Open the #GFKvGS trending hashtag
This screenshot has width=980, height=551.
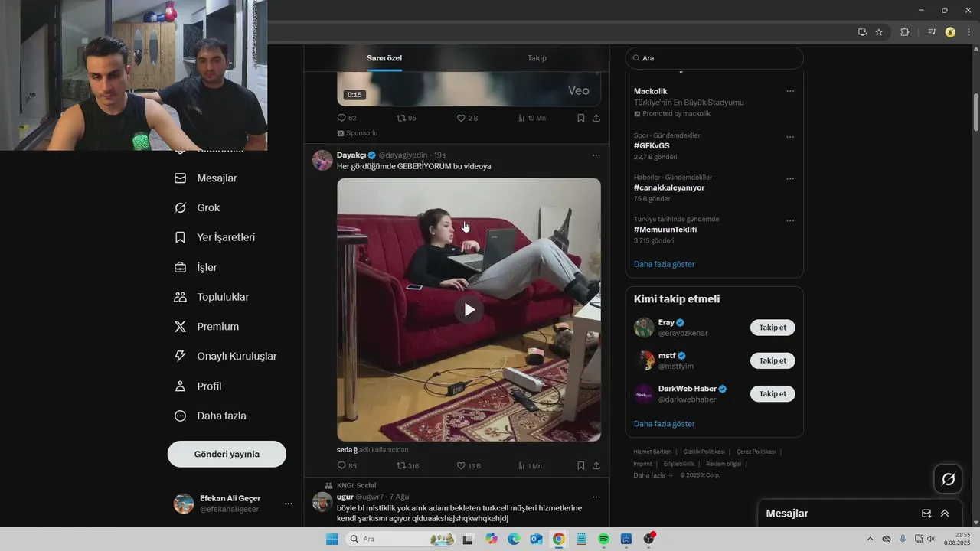point(652,145)
